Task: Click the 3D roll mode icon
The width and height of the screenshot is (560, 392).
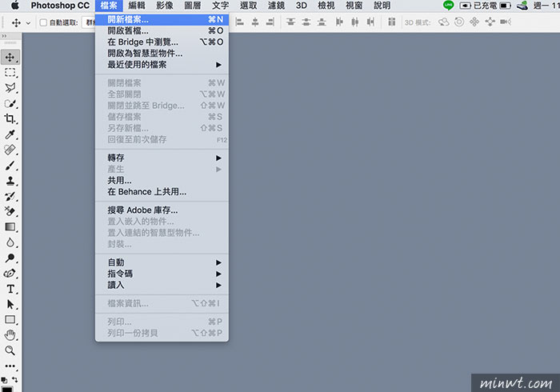Action: [459, 22]
